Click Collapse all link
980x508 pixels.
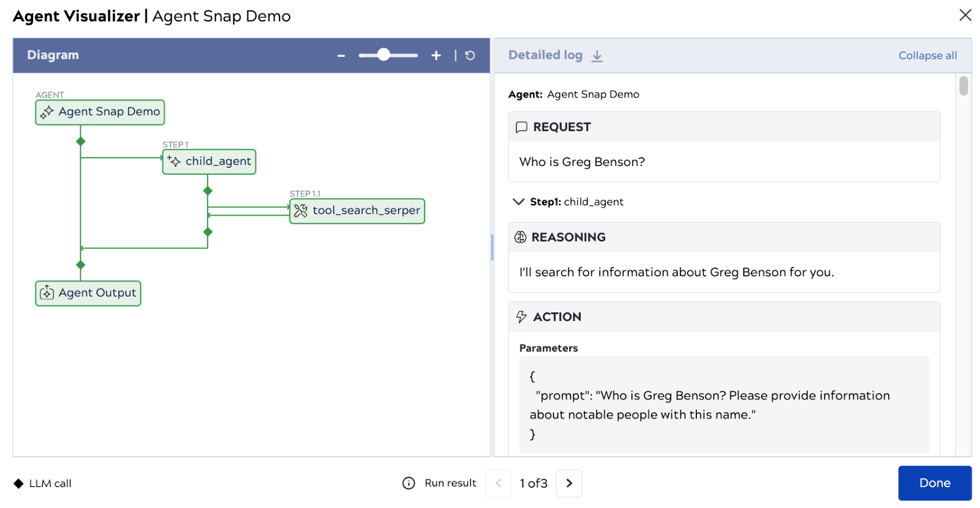pyautogui.click(x=927, y=56)
